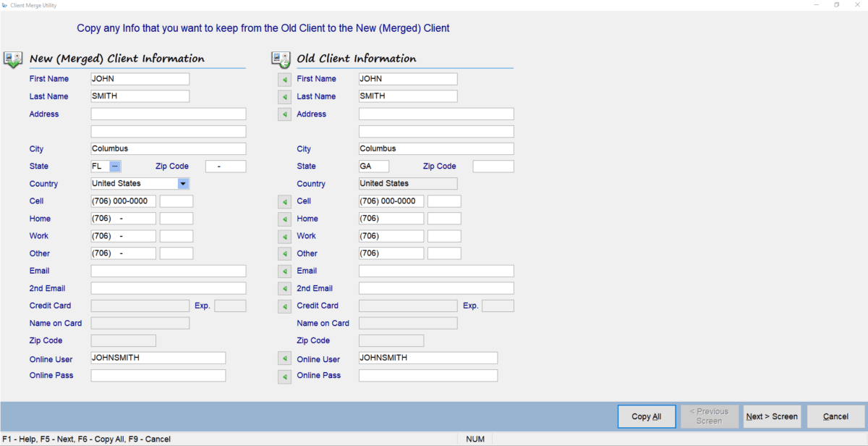The image size is (868, 446).
Task: Click the new client card Exp. field
Action: tap(230, 306)
